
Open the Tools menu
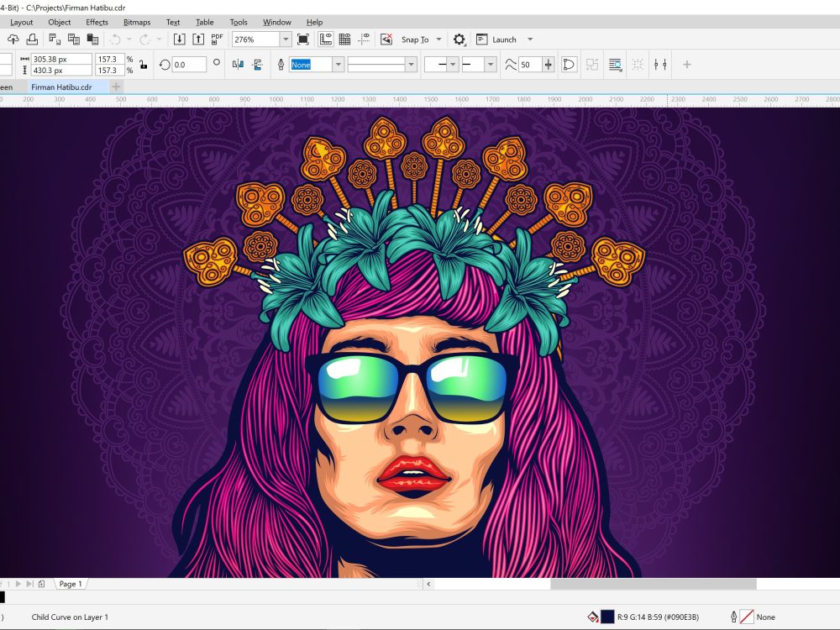pyautogui.click(x=239, y=22)
